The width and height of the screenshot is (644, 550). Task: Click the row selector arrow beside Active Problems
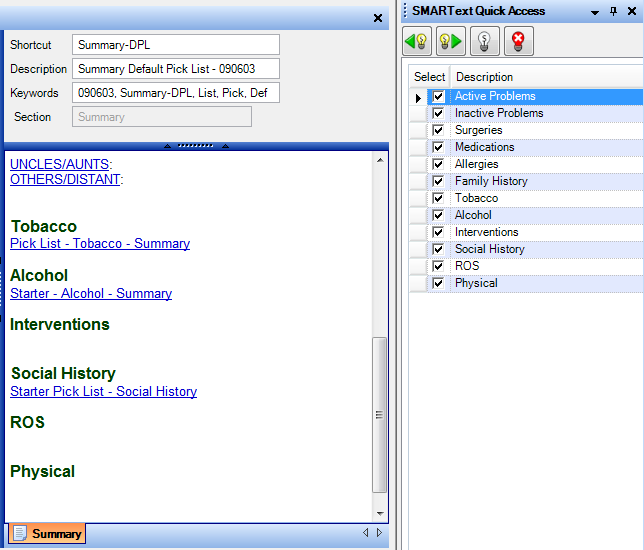[x=418, y=98]
